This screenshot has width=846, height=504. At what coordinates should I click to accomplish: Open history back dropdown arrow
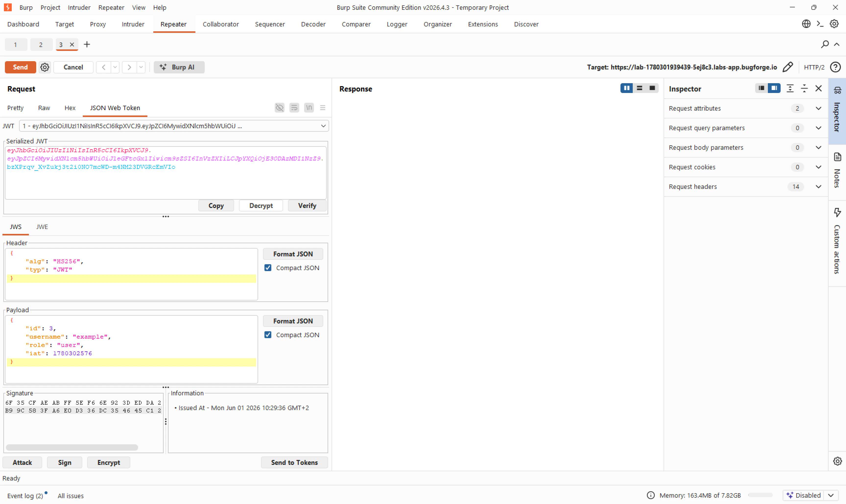click(x=115, y=67)
